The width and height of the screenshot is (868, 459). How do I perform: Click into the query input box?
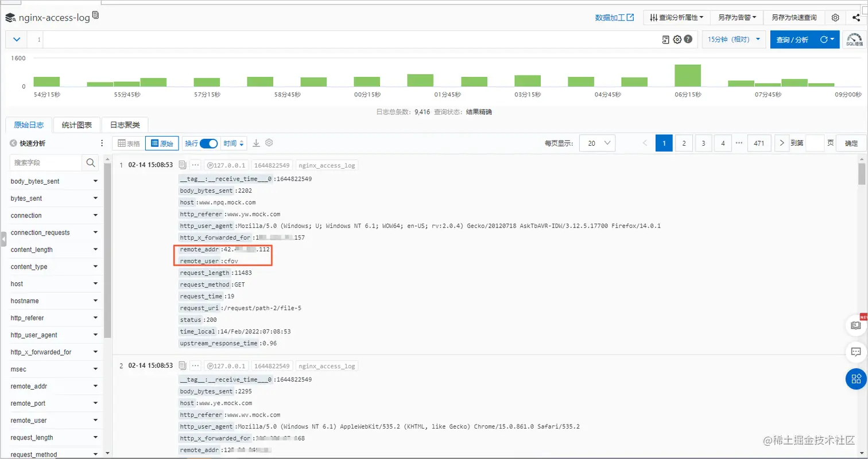(x=350, y=40)
